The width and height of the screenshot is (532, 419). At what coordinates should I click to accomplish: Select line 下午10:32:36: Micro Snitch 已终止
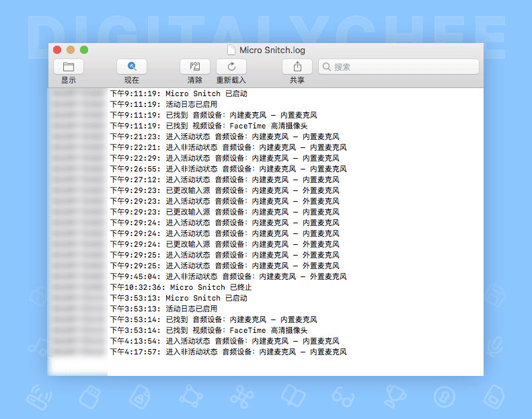(181, 287)
